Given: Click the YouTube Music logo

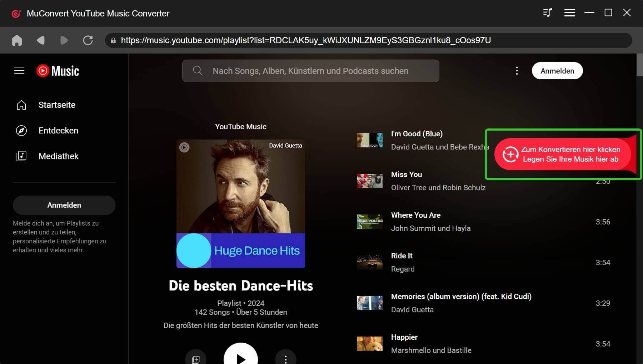Looking at the screenshot, I should pyautogui.click(x=58, y=71).
